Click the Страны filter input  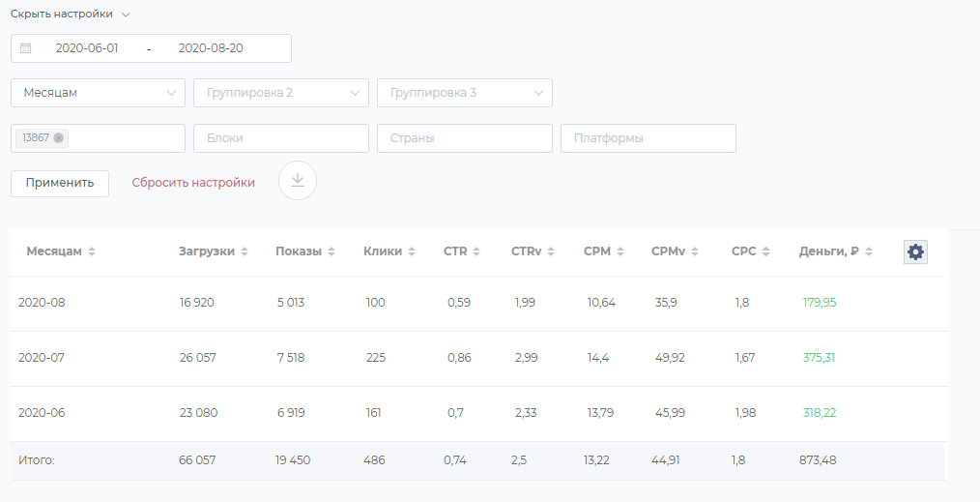coord(465,138)
